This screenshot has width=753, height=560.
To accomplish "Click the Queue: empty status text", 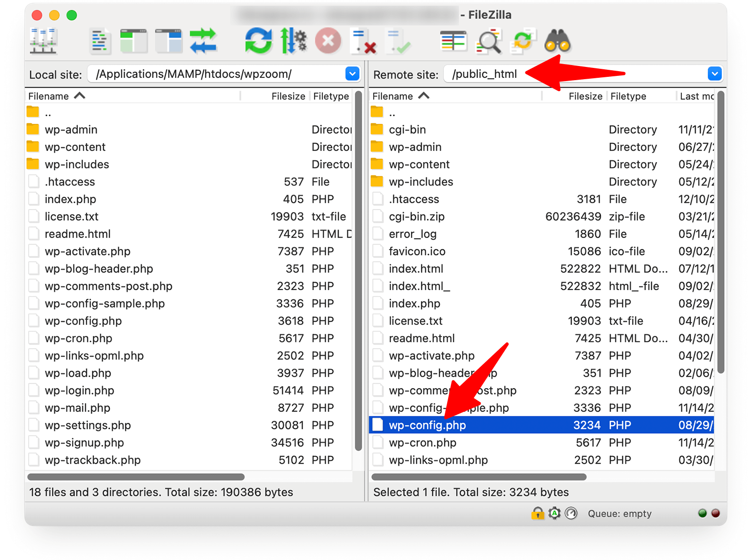I will point(620,514).
